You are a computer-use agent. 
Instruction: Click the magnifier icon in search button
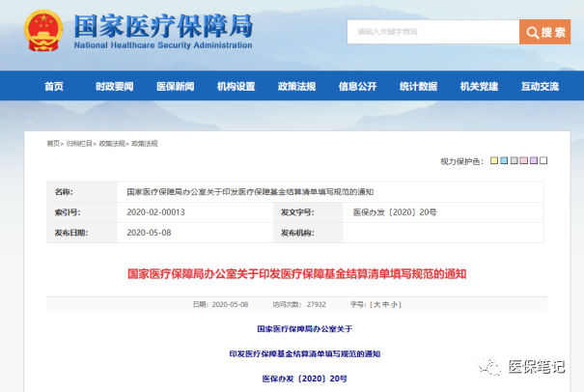[x=532, y=33]
